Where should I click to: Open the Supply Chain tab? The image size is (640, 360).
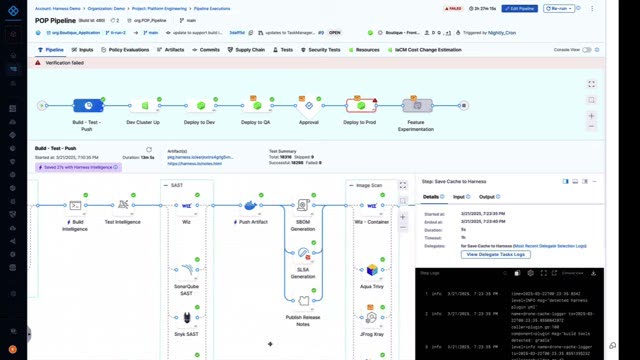(246, 50)
